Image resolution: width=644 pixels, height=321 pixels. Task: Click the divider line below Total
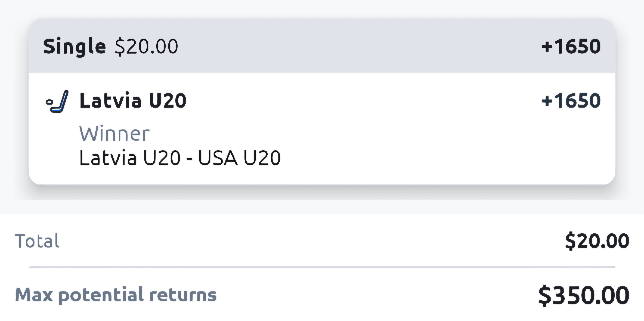(322, 267)
